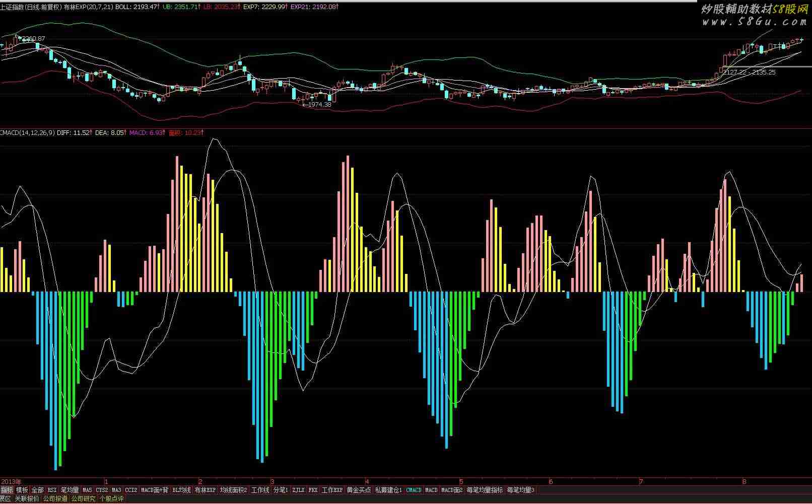Select the 黄金买点 indicator tab
The height and width of the screenshot is (504, 812).
pos(359,490)
